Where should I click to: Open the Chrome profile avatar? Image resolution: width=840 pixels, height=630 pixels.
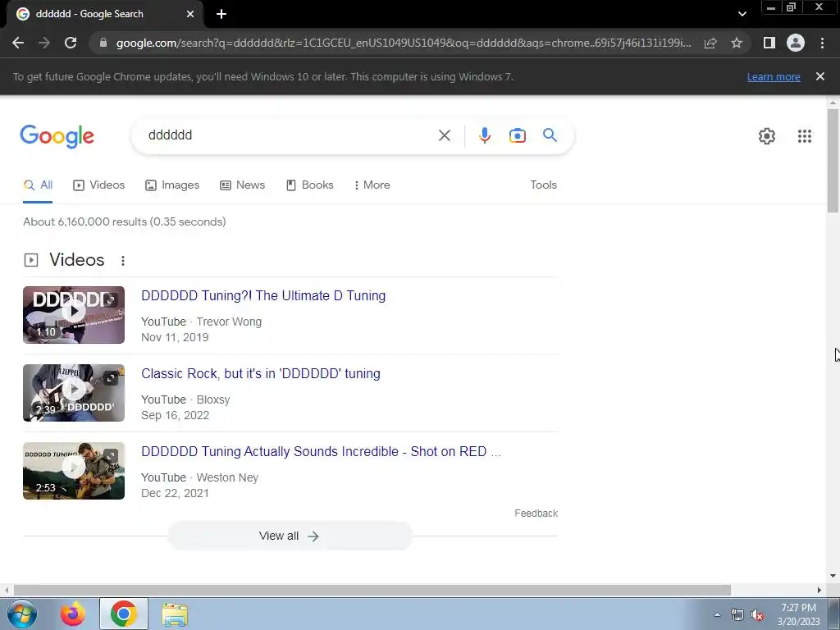pos(796,43)
